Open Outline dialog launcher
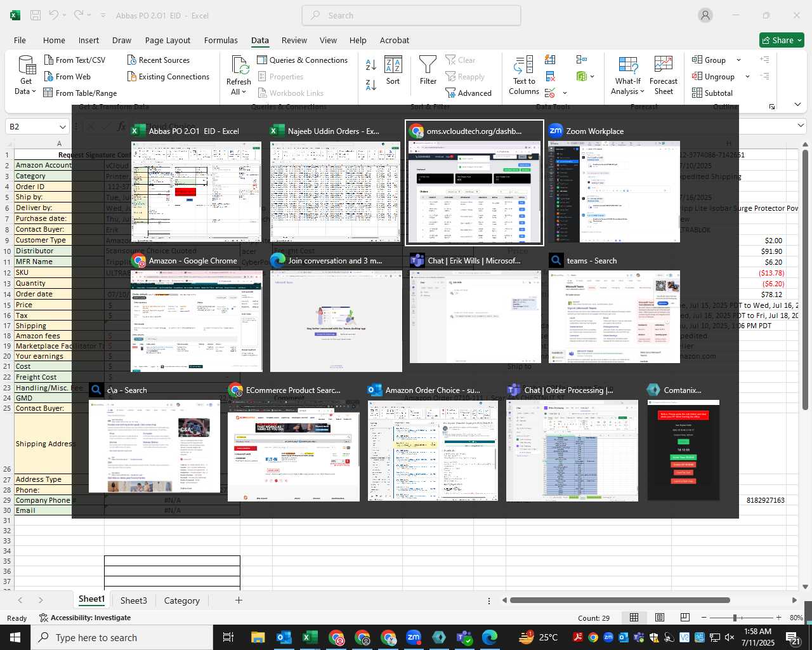The height and width of the screenshot is (650, 812). 772,107
